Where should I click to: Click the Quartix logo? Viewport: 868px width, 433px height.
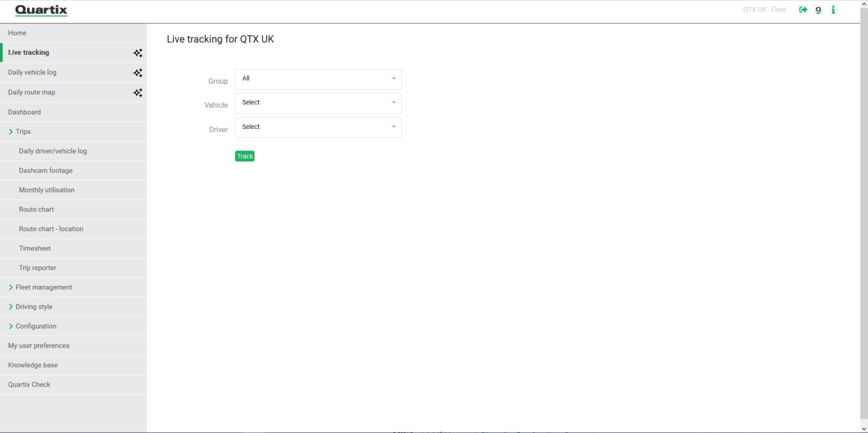click(41, 10)
